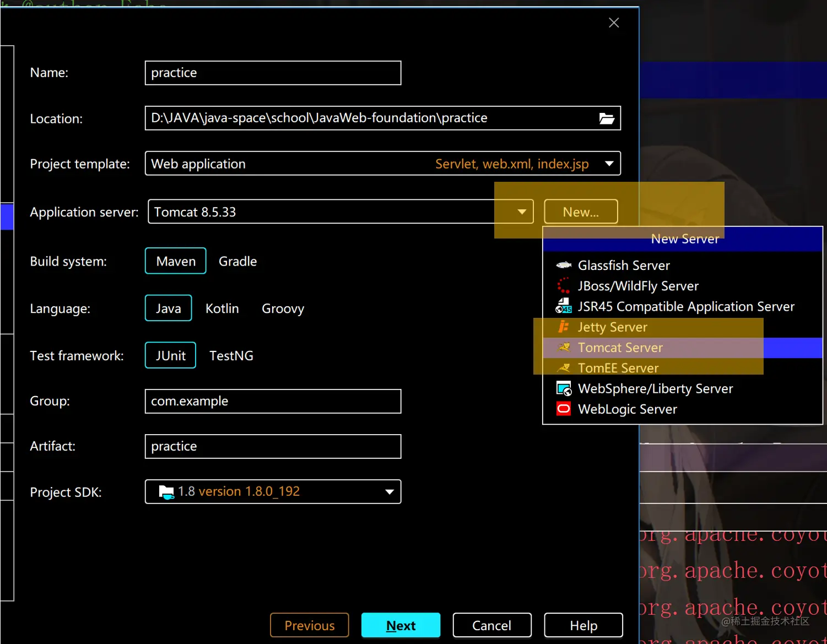Click the Jetty Server icon
This screenshot has height=644, width=827.
tap(564, 327)
